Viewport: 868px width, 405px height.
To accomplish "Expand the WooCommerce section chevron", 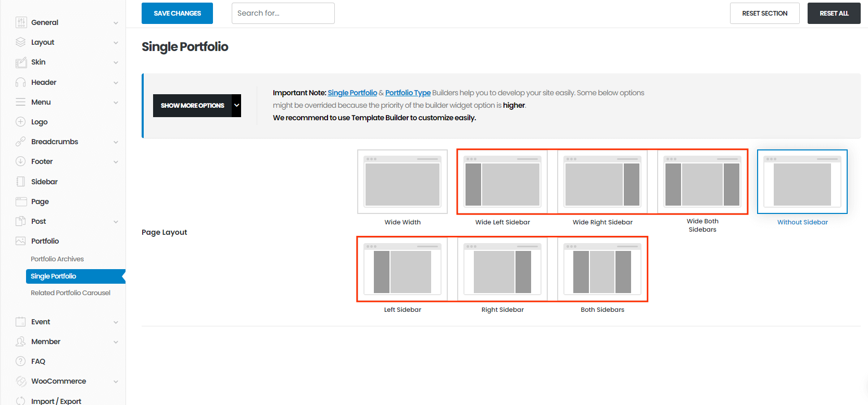I will coord(116,382).
